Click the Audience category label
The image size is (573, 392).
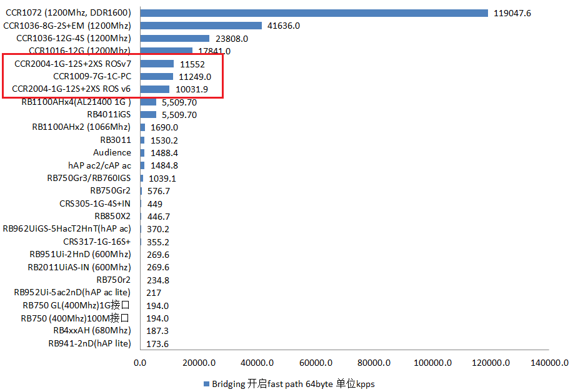[112, 153]
